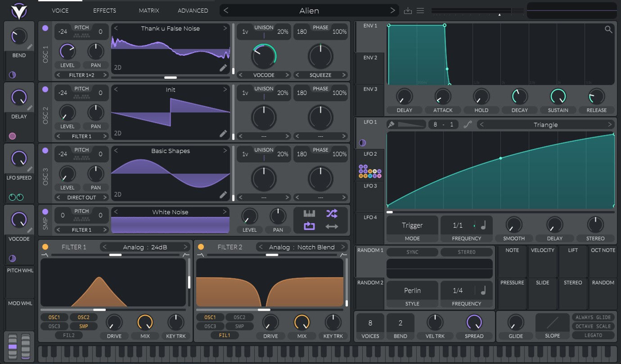Viewport: 621px width, 364px height.
Task: Click next arrow on the Triangle LFO shape
Action: [x=611, y=124]
